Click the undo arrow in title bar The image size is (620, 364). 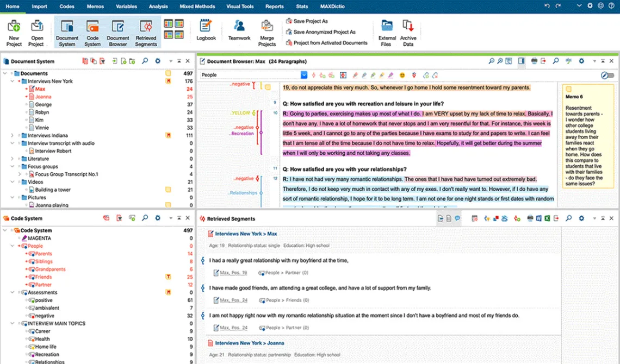click(547, 6)
